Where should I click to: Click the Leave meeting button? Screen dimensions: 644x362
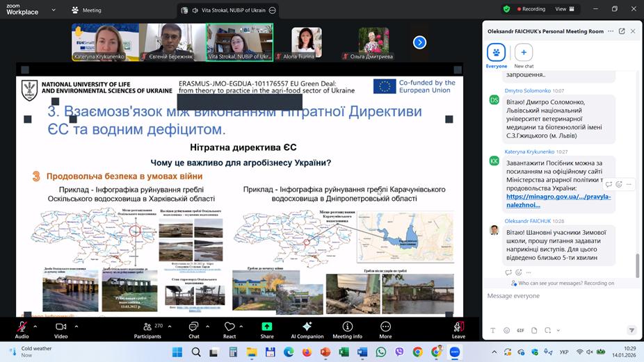click(458, 328)
